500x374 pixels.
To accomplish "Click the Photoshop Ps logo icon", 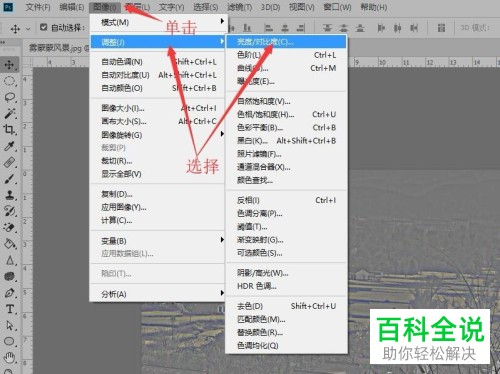I will [8, 7].
